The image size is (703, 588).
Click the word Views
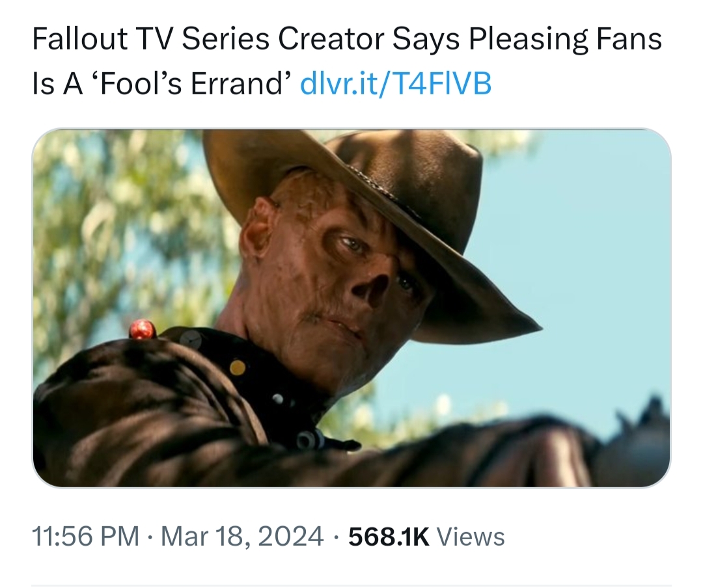pos(471,537)
